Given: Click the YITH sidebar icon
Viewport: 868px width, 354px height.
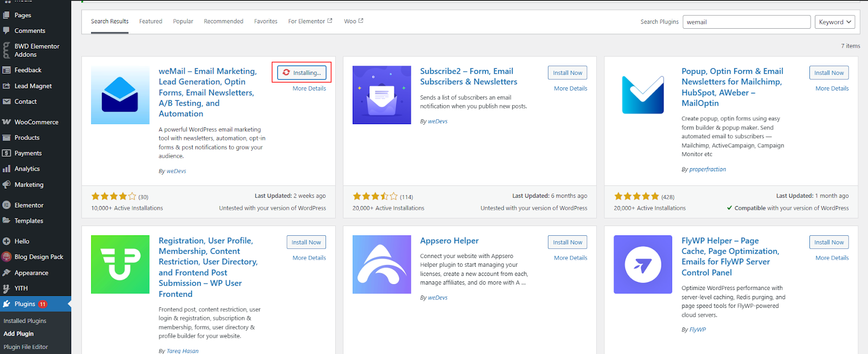Looking at the screenshot, I should pyautogui.click(x=7, y=288).
